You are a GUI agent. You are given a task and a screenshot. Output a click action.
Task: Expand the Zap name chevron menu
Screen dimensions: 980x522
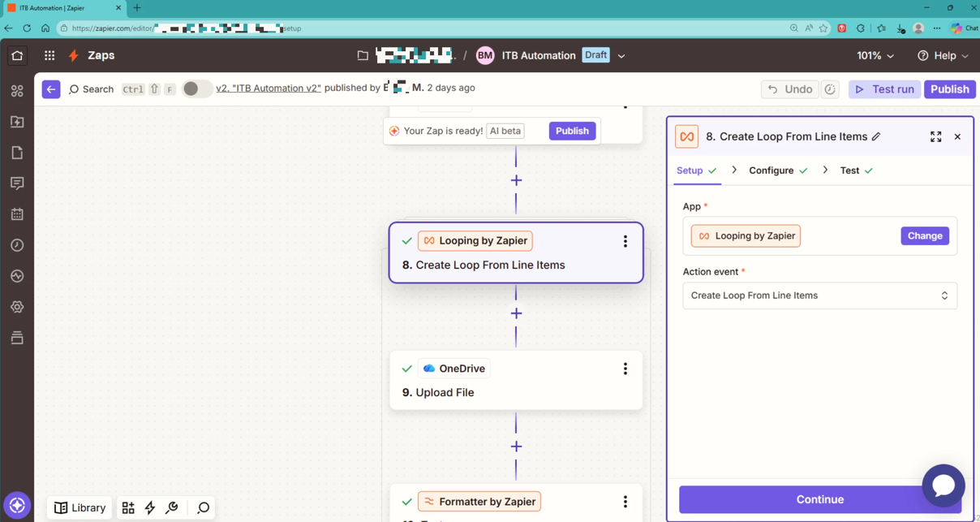(x=621, y=56)
